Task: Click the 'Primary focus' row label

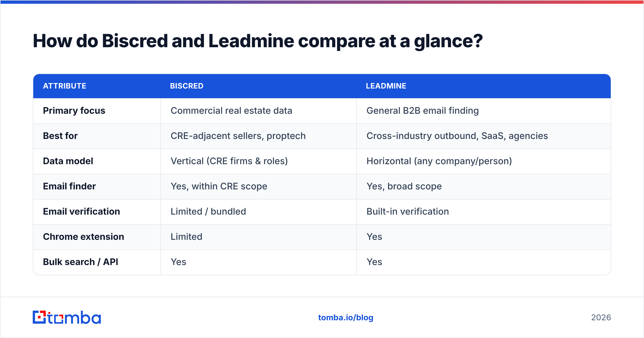Action: coord(74,111)
